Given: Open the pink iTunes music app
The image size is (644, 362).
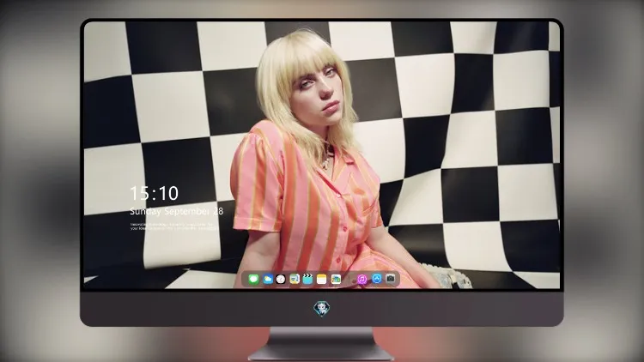Looking at the screenshot, I should [x=361, y=279].
